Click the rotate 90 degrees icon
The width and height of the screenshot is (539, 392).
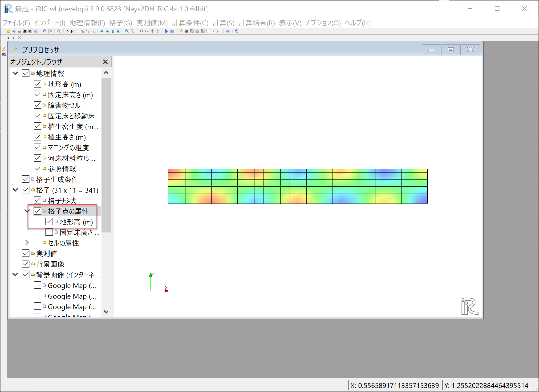click(73, 31)
